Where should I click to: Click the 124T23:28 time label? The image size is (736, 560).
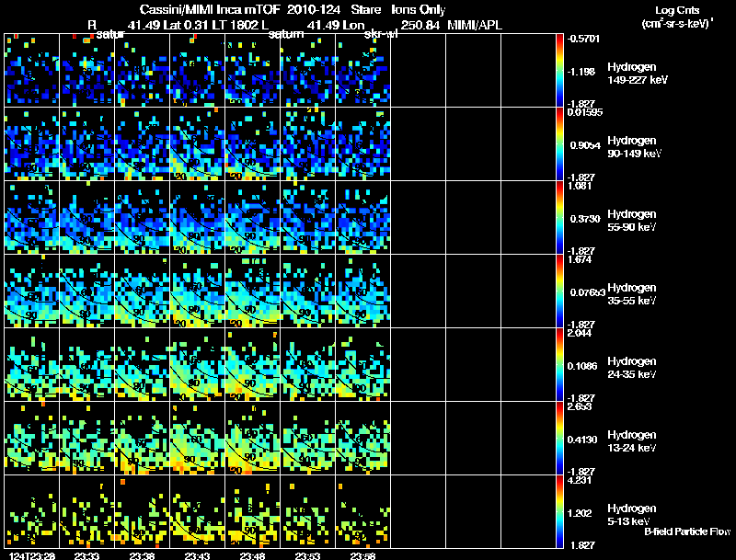[x=32, y=556]
